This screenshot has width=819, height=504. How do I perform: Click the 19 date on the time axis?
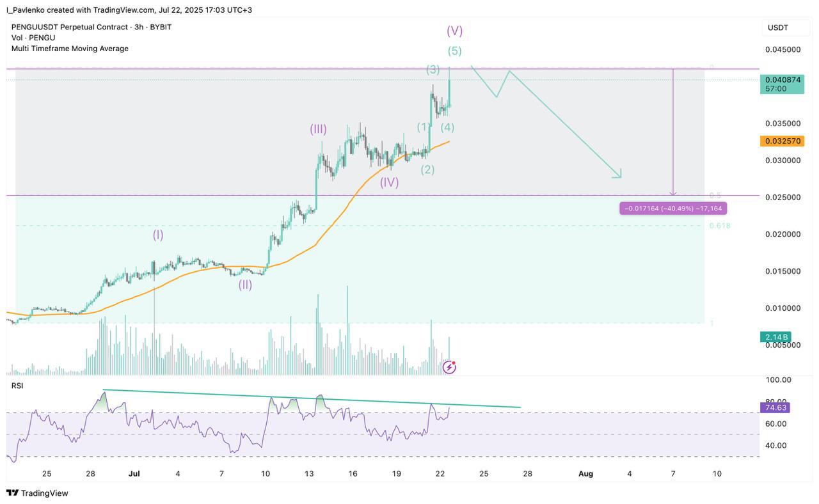(397, 474)
